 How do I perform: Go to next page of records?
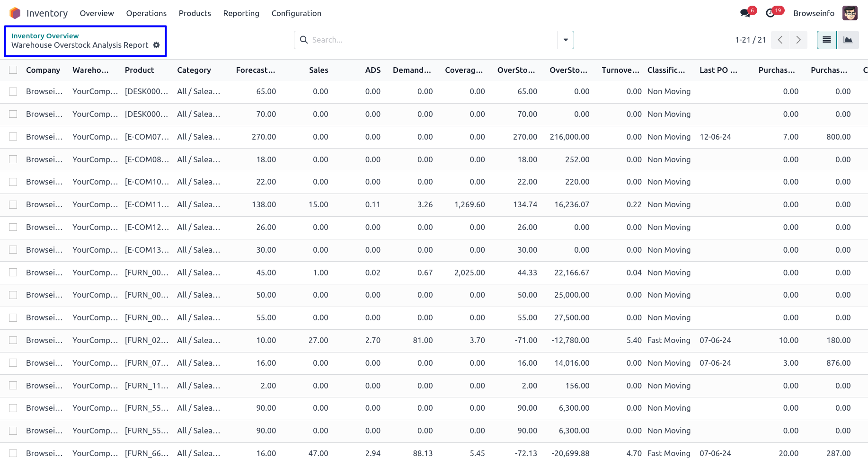[798, 40]
